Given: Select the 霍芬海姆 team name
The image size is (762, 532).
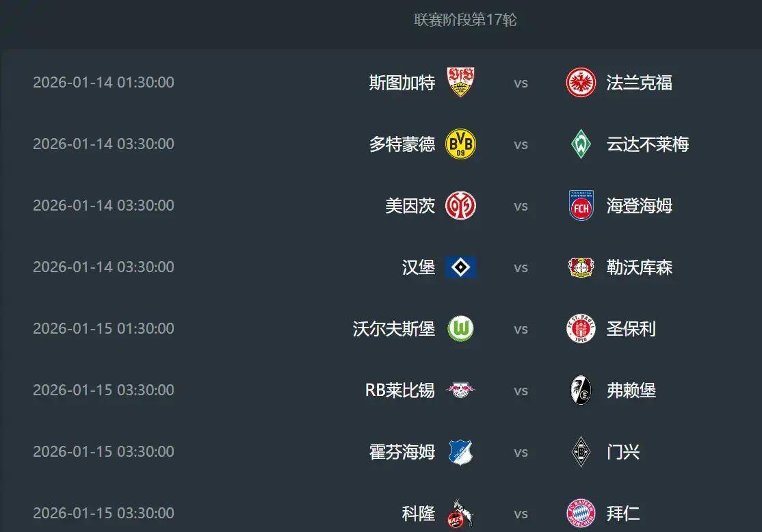Looking at the screenshot, I should click(x=402, y=452).
